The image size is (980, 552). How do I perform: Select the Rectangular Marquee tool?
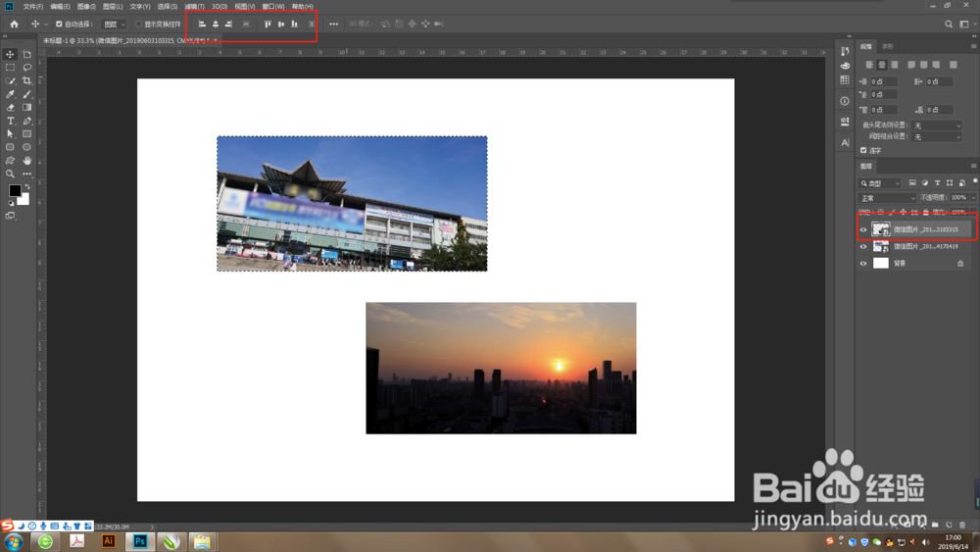pos(10,68)
